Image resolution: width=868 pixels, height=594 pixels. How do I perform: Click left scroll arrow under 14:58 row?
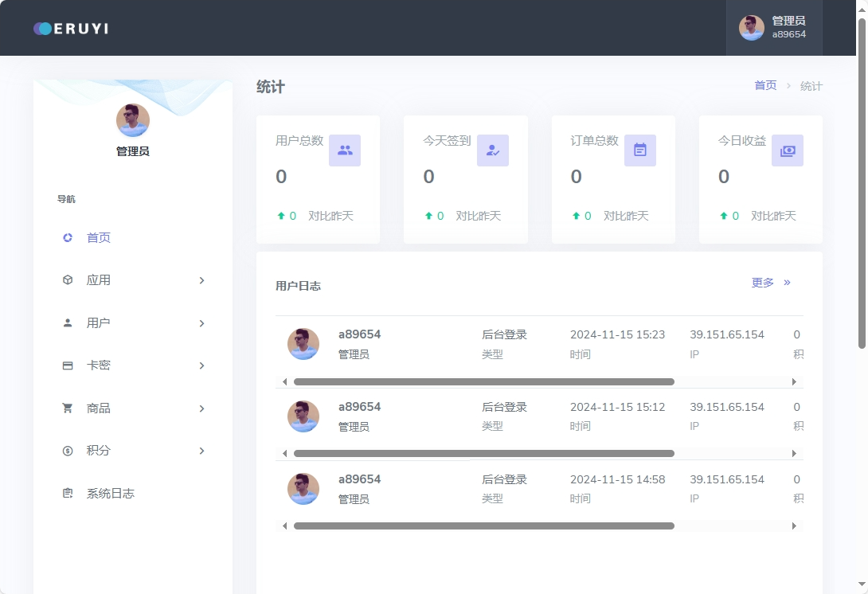pos(284,526)
